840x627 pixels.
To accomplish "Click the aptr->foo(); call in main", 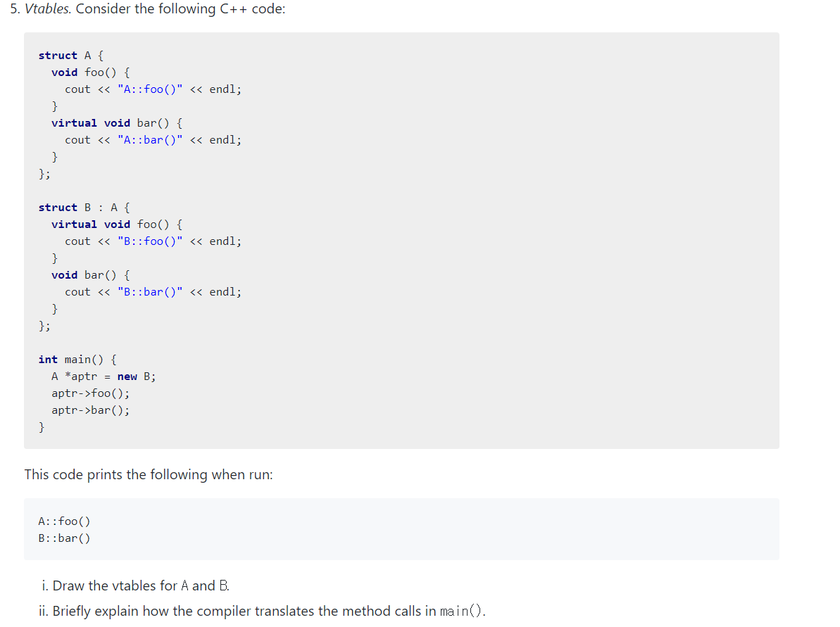I will [x=90, y=393].
